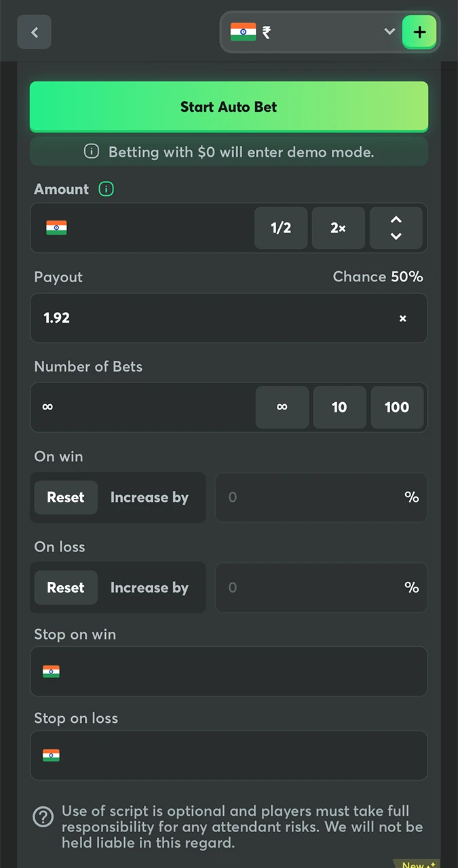Click the Indian flag in the Amount field
The width and height of the screenshot is (458, 868).
pyautogui.click(x=56, y=228)
